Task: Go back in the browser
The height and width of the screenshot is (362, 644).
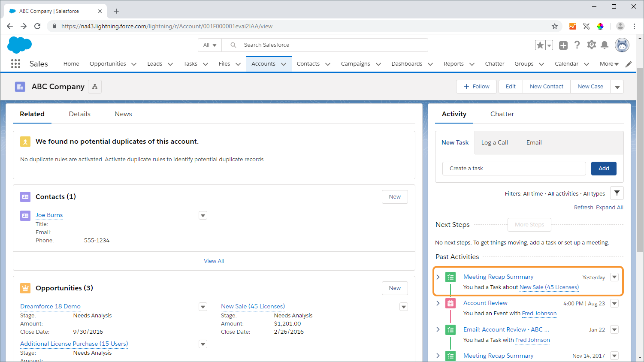Action: pos(10,26)
